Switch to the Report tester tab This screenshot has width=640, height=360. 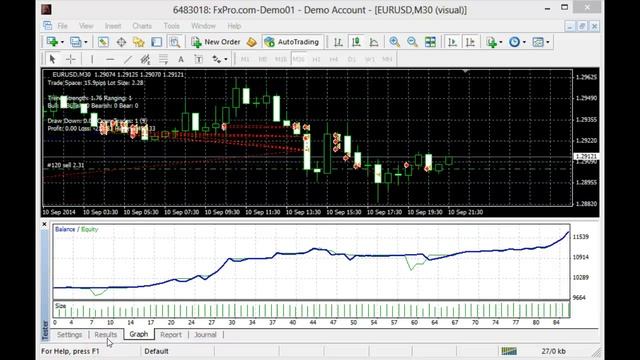(171, 335)
